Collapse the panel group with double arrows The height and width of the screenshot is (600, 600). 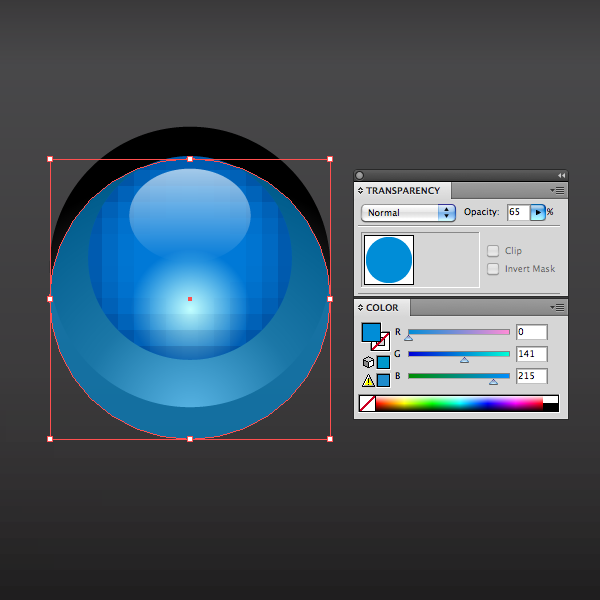point(561,176)
